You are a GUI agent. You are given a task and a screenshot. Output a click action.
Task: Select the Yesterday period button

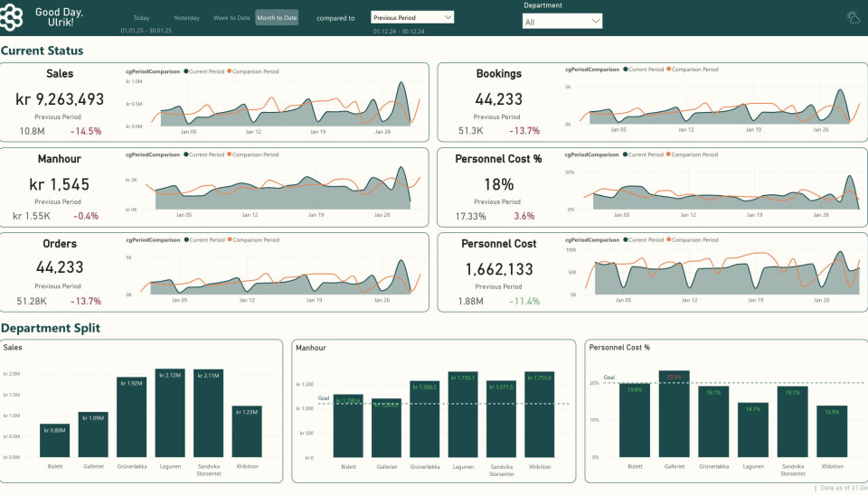pos(186,18)
